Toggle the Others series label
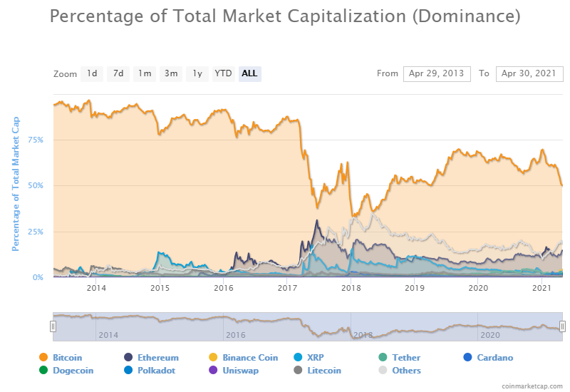Screen dimensions: 570x392 [x=406, y=370]
